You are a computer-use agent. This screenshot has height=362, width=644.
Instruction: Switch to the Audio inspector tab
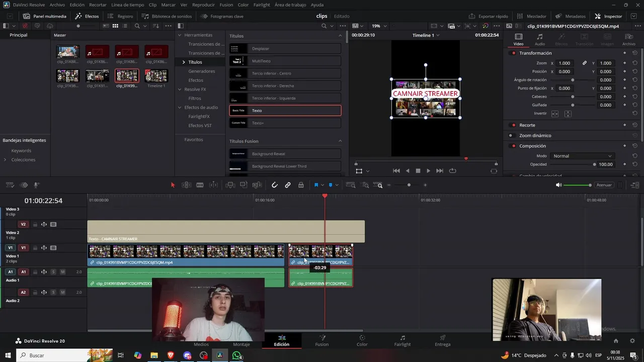coord(540,39)
